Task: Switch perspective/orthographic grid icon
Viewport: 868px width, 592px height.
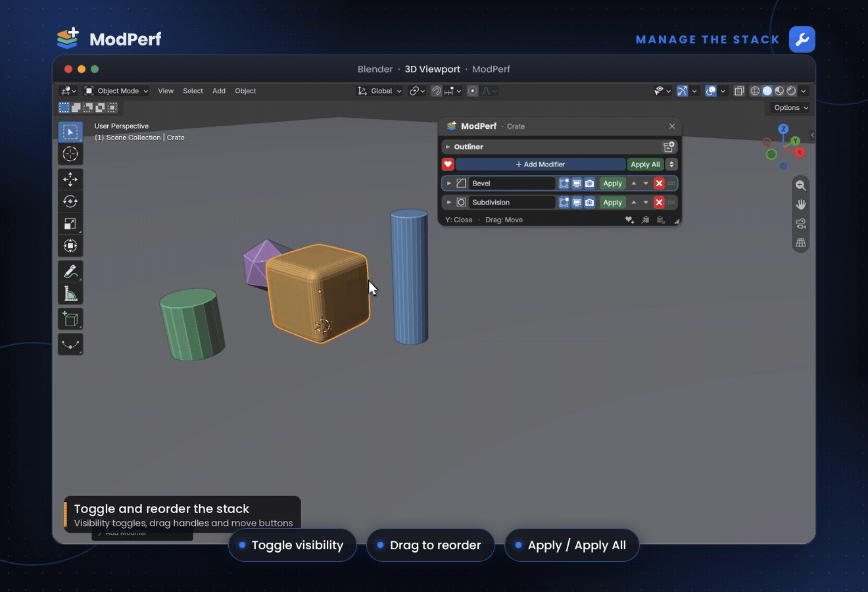Action: click(800, 243)
